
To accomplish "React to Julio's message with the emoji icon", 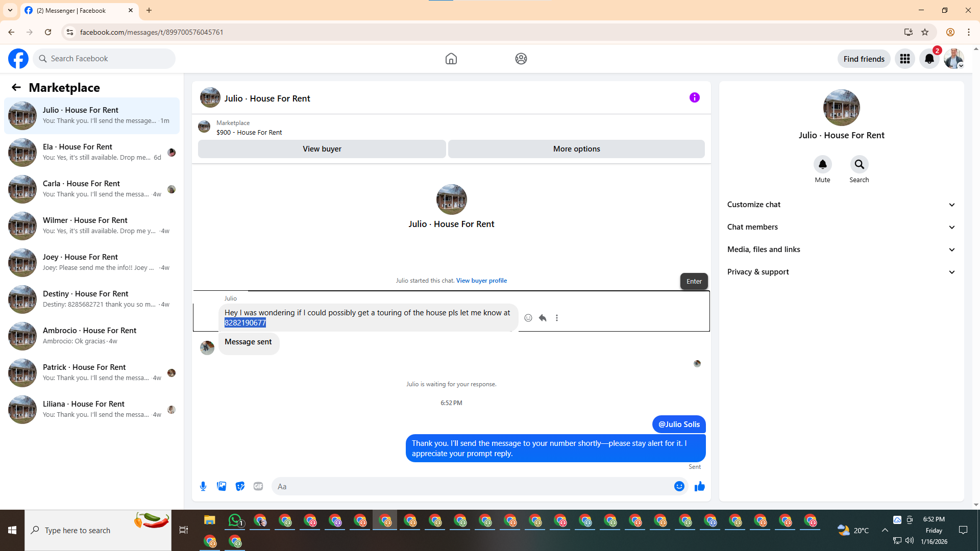I will pyautogui.click(x=528, y=318).
